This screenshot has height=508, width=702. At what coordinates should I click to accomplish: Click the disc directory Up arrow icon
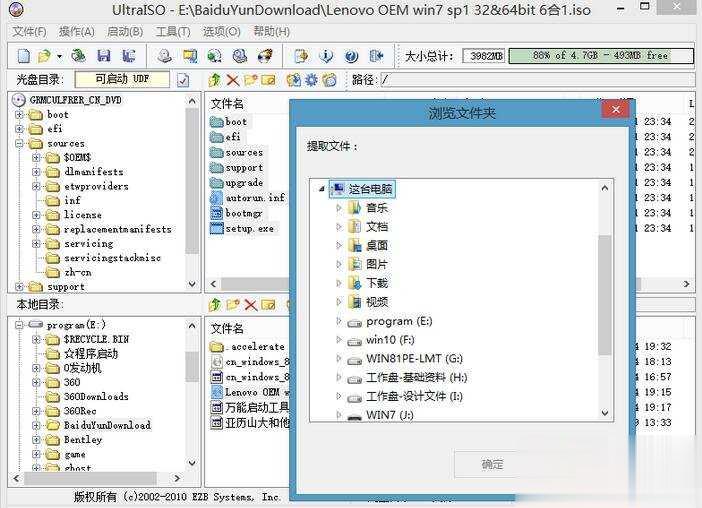click(215, 80)
